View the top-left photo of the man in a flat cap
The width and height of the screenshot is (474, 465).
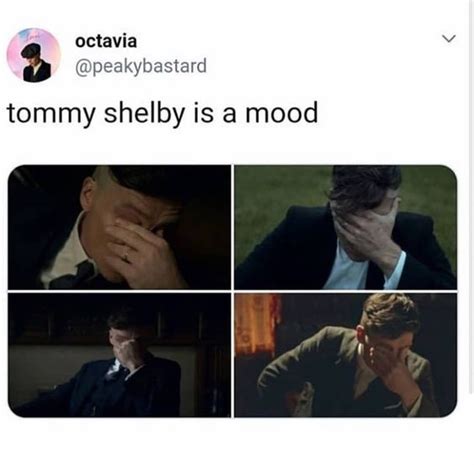119,227
